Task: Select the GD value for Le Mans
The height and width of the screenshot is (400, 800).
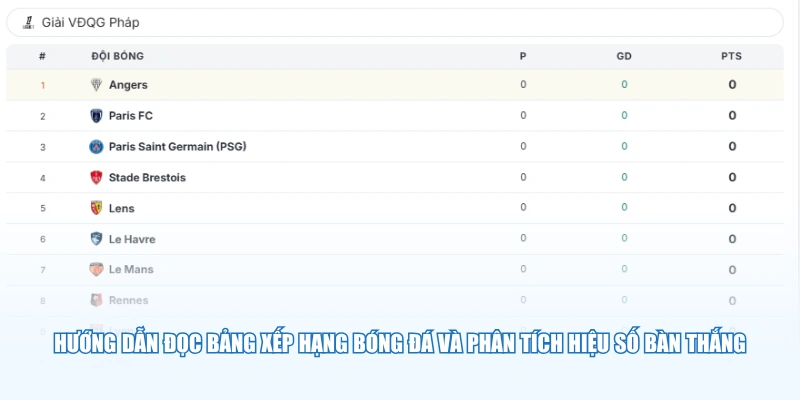Action: pos(624,269)
